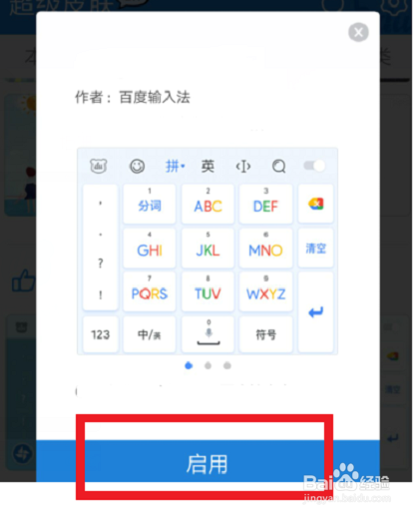Tap the question mark punctuation key

point(101,263)
